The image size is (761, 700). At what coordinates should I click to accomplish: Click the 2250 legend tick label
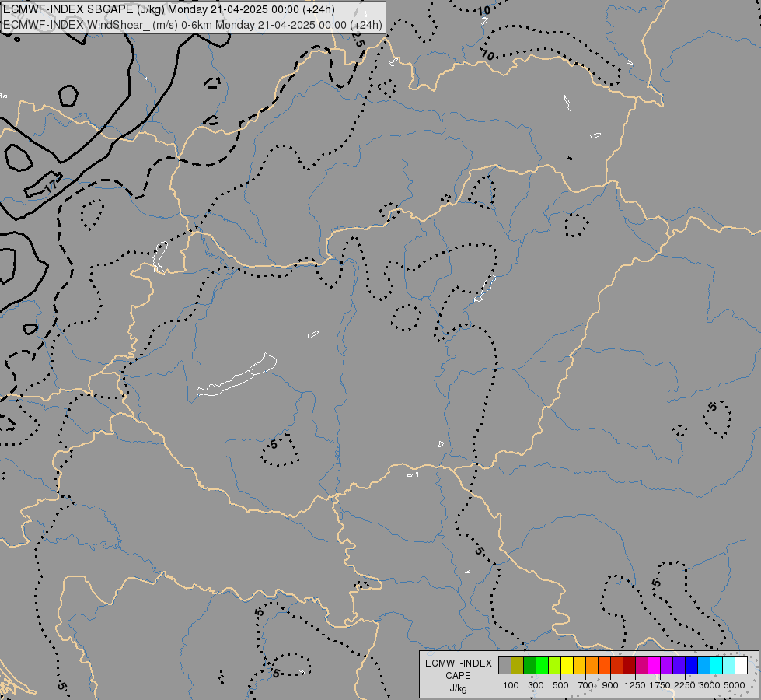684,685
